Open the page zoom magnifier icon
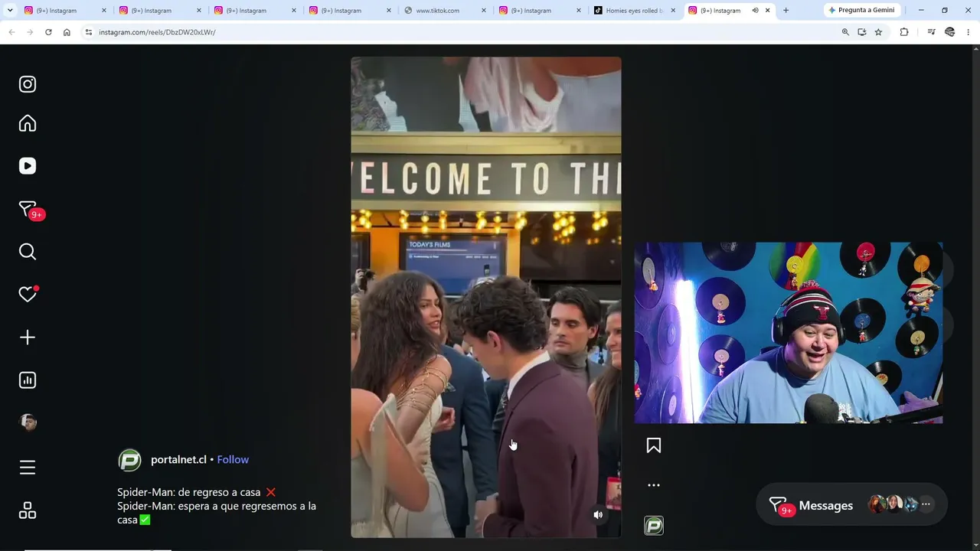 click(845, 32)
